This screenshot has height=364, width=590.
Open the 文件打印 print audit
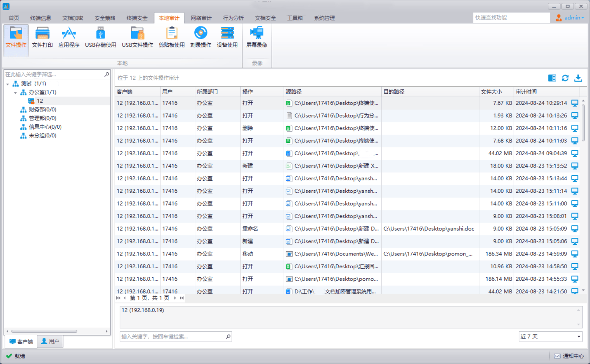42,37
